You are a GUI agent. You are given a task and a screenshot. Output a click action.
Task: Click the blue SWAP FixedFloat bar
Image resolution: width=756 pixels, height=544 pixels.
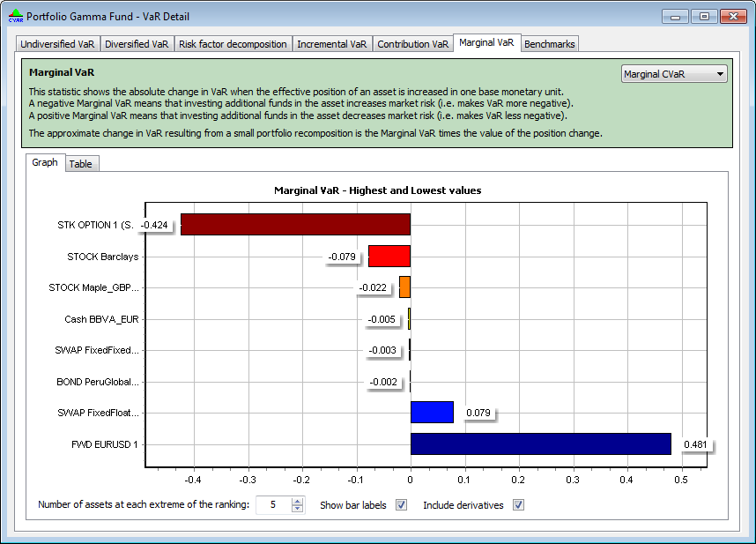coord(432,413)
